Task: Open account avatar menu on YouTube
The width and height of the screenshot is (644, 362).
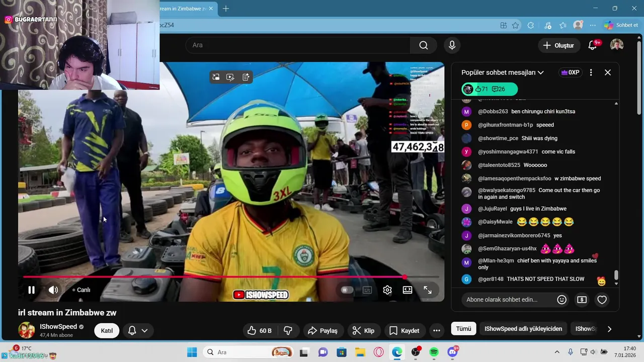Action: click(x=617, y=45)
